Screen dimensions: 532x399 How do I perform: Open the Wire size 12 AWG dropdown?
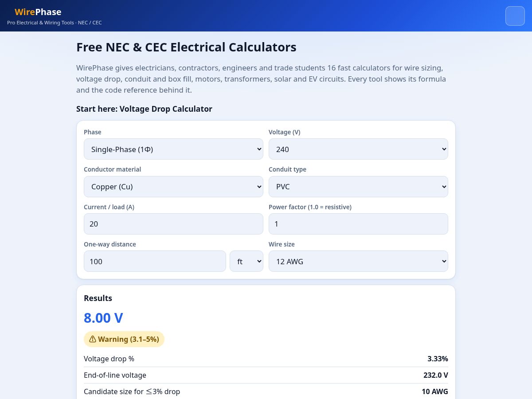pos(358,261)
